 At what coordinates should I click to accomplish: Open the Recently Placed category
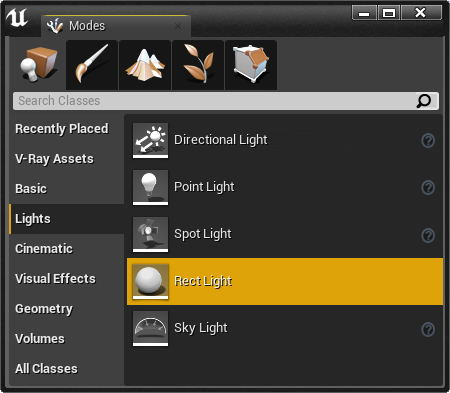62,129
